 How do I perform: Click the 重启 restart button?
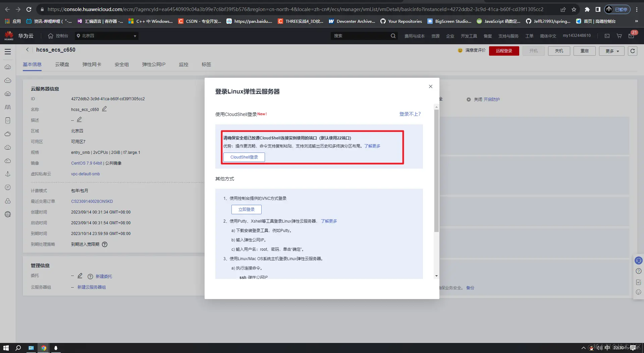point(584,51)
